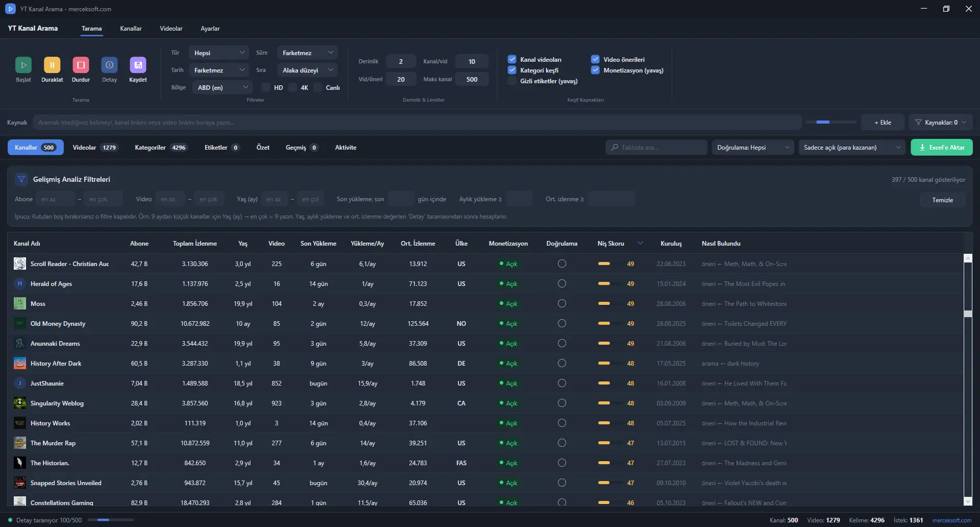Click the Temizle filter button
The width and height of the screenshot is (980, 527).
(942, 200)
